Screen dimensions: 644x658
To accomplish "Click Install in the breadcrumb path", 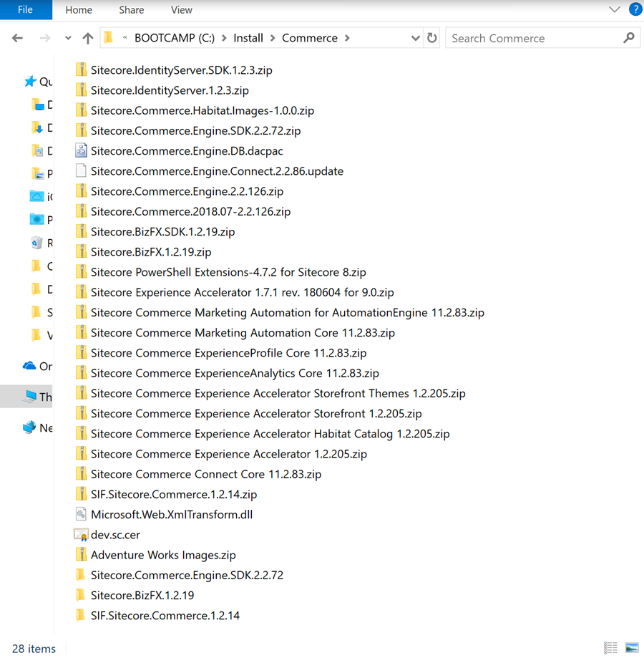I will tap(248, 38).
